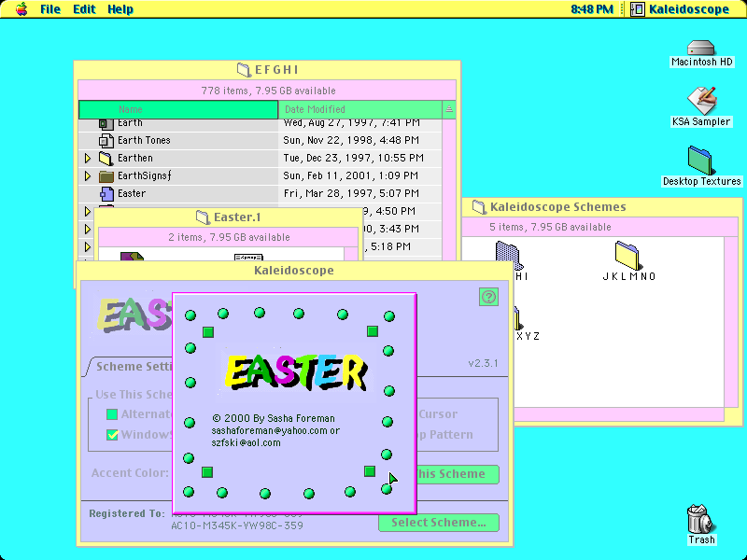Open the File menu
The width and height of the screenshot is (747, 560).
pos(50,9)
